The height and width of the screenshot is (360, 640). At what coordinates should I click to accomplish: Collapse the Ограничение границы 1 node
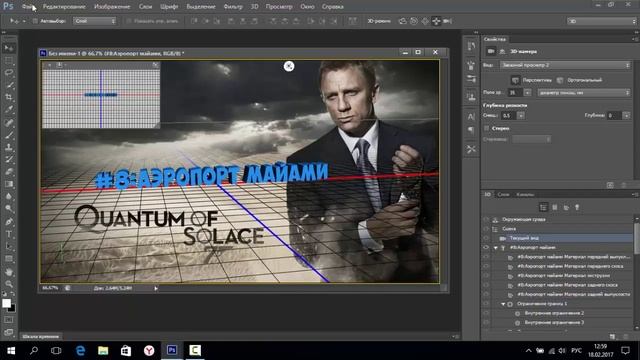[503, 304]
